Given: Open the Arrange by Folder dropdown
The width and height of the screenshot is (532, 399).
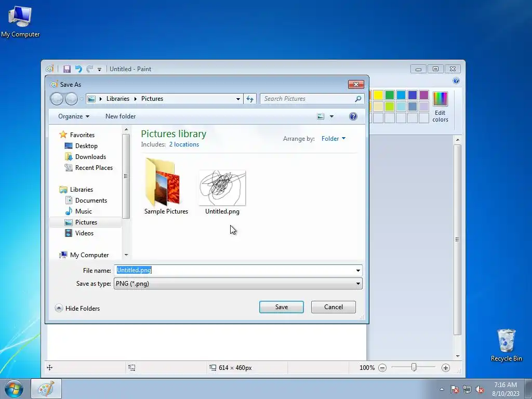Looking at the screenshot, I should 334,138.
